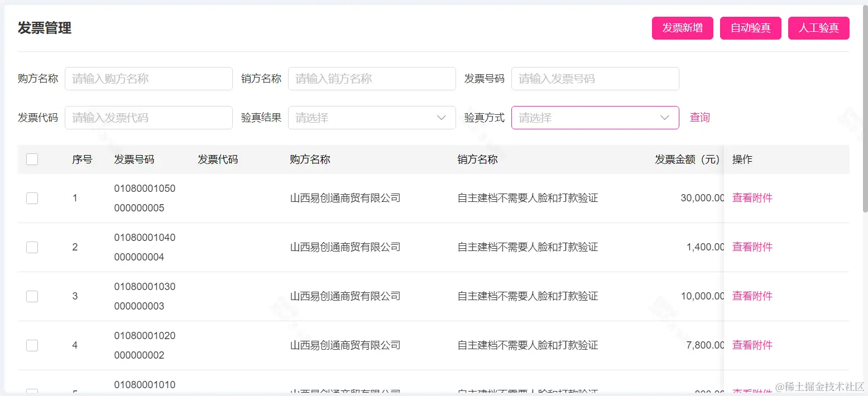
Task: Click the amount 10,000.00
Action: tap(703, 296)
